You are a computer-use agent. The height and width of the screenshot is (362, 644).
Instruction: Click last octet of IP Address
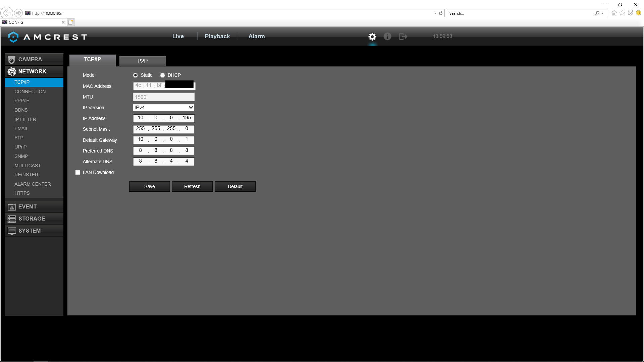[187, 118]
